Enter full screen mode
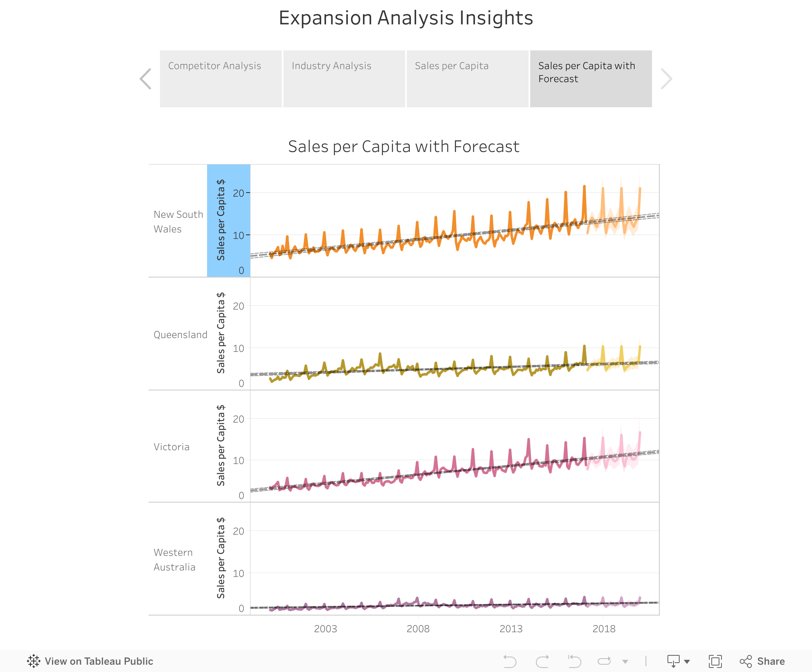Screen dimensions: 812x672 715,661
